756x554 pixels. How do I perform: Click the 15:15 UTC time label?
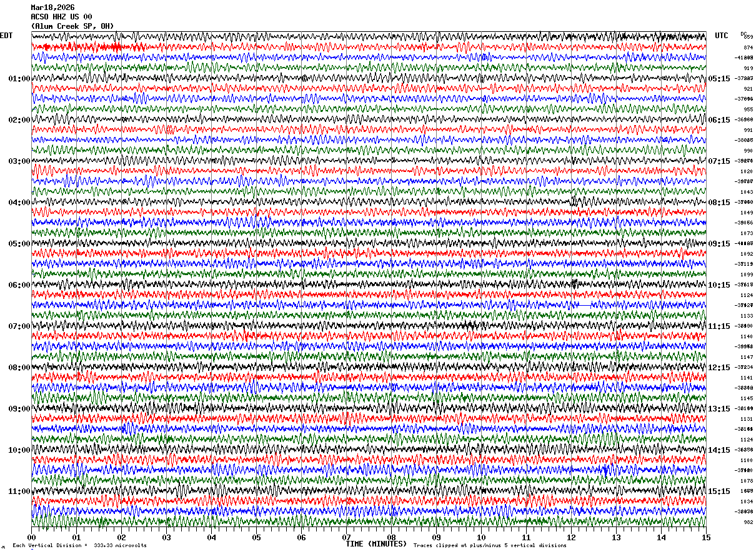[x=719, y=491]
